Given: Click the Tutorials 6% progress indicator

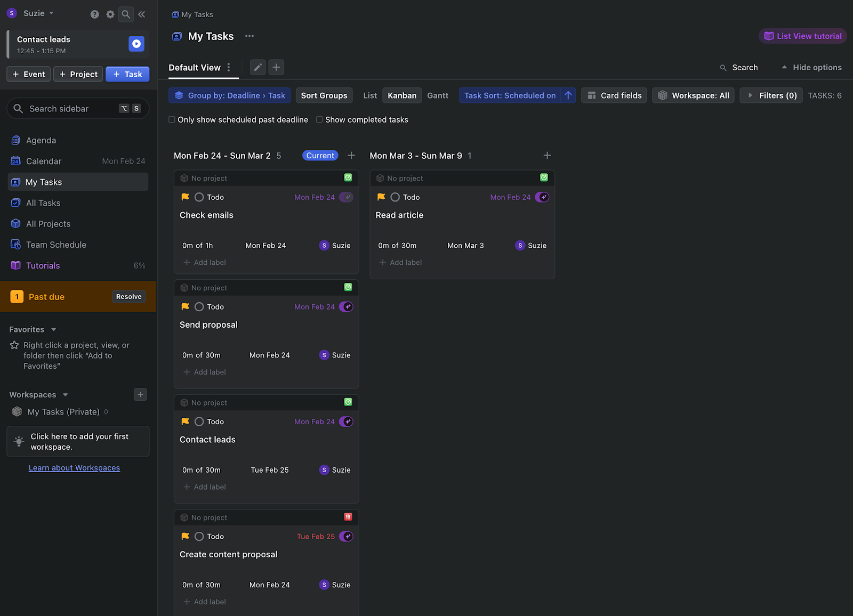Looking at the screenshot, I should point(139,265).
